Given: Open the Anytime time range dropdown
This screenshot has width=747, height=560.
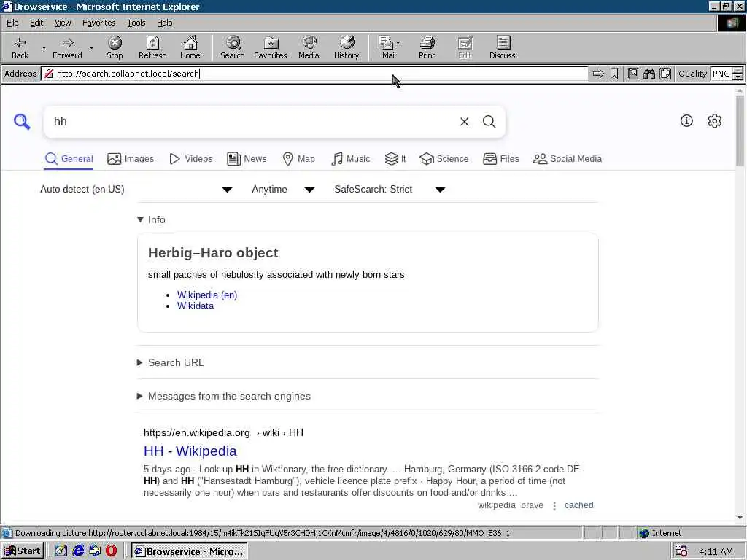Looking at the screenshot, I should click(283, 190).
